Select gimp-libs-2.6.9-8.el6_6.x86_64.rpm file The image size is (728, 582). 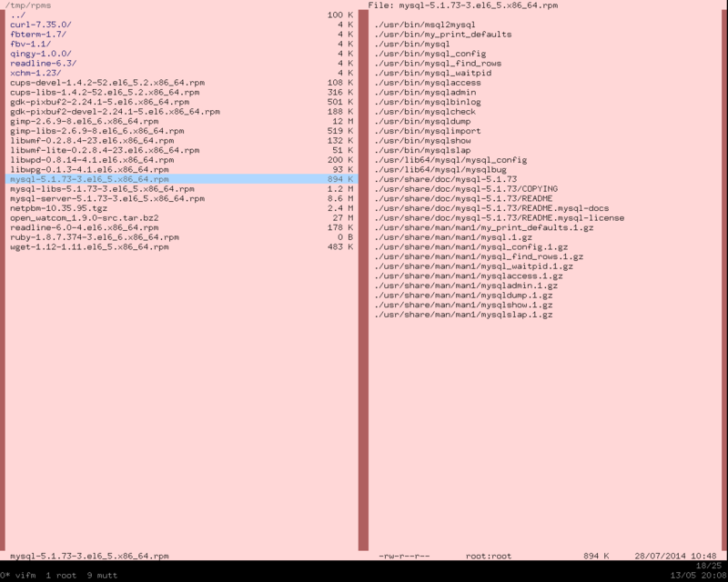181,131
